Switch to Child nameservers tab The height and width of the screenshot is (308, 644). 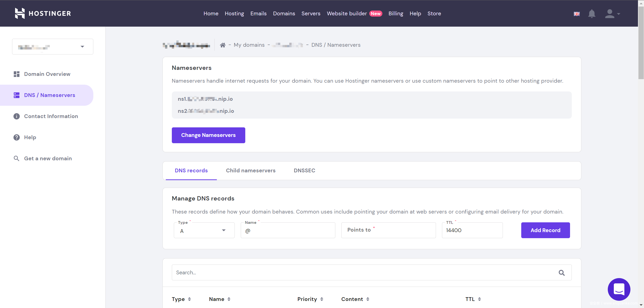point(251,171)
